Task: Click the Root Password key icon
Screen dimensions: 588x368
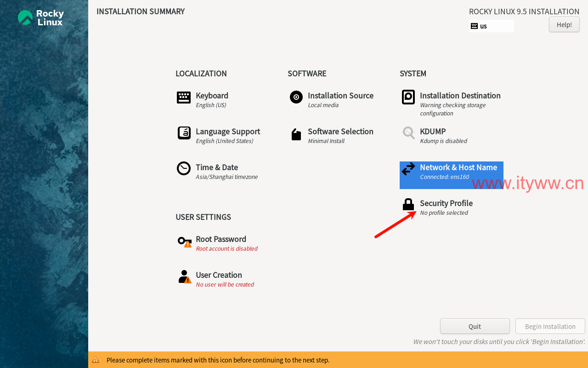Action: [184, 241]
